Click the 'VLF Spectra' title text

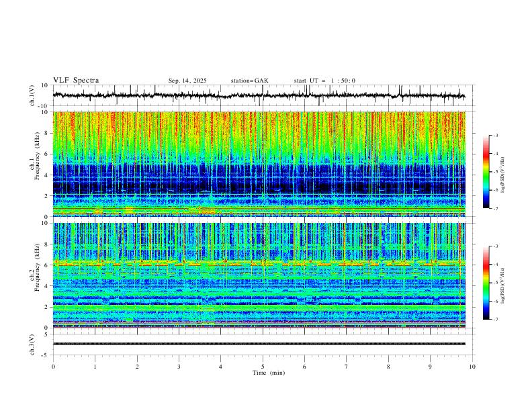[76, 81]
